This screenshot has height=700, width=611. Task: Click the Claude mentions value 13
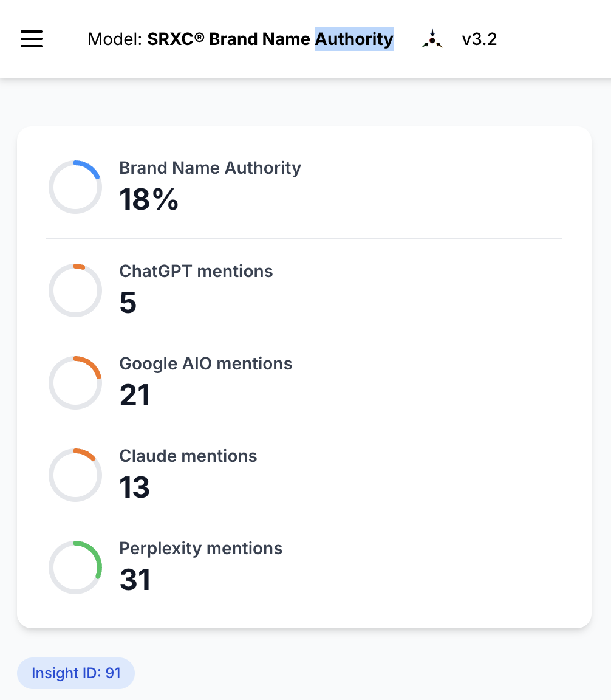point(134,487)
